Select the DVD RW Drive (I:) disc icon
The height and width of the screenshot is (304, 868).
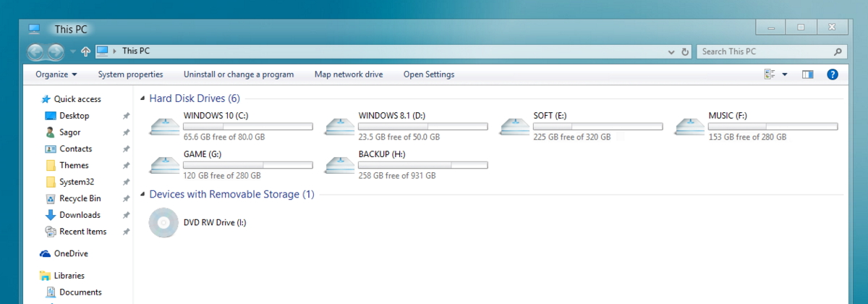[163, 223]
